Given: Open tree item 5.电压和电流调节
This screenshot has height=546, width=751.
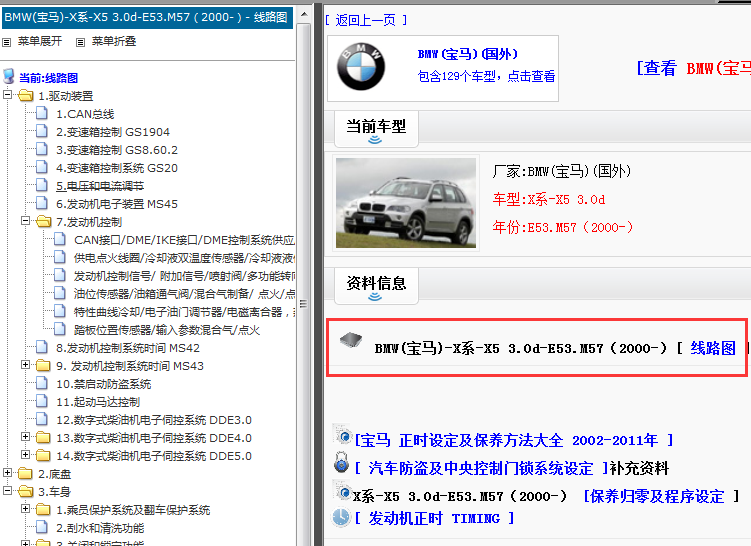Looking at the screenshot, I should [x=100, y=186].
